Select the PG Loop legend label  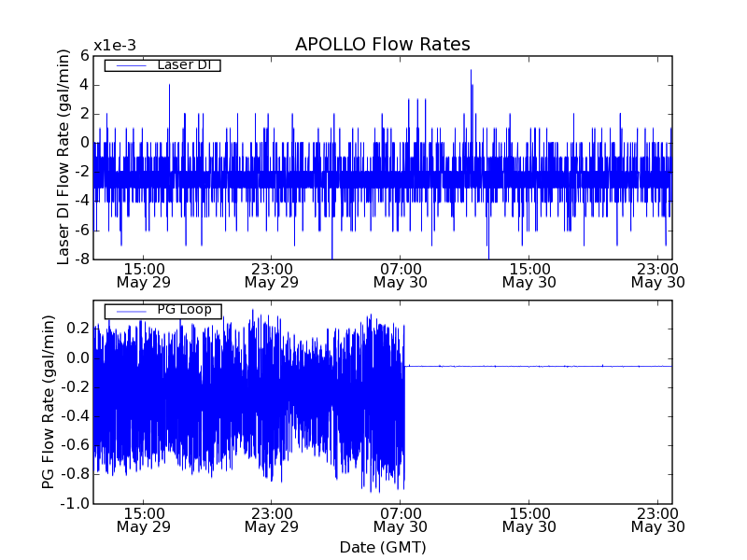(184, 310)
